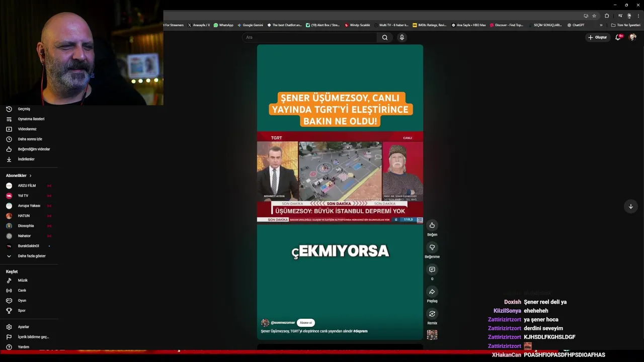This screenshot has height=362, width=644.
Task: Open Spor in the Keşfet section
Action: click(22, 311)
